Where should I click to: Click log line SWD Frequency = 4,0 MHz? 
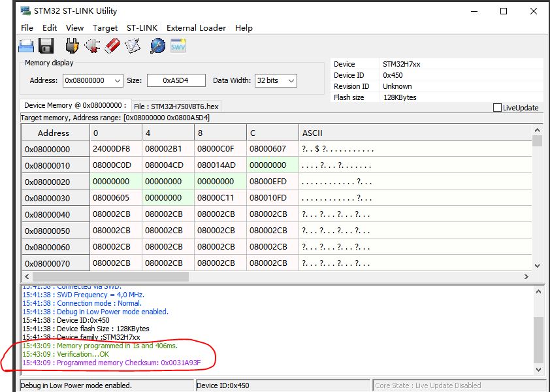tap(83, 295)
